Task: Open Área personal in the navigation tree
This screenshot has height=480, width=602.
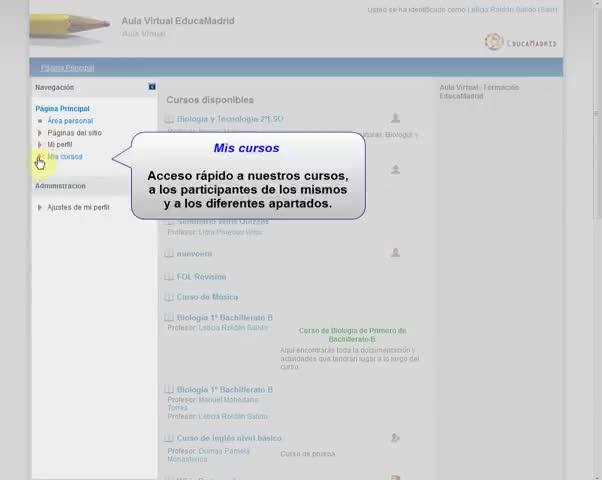Action: [70, 121]
